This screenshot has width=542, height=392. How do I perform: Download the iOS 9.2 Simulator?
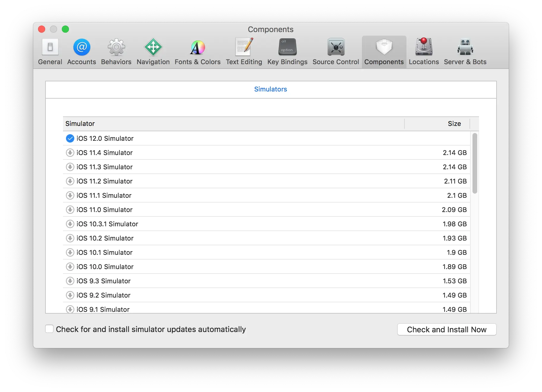(x=70, y=295)
